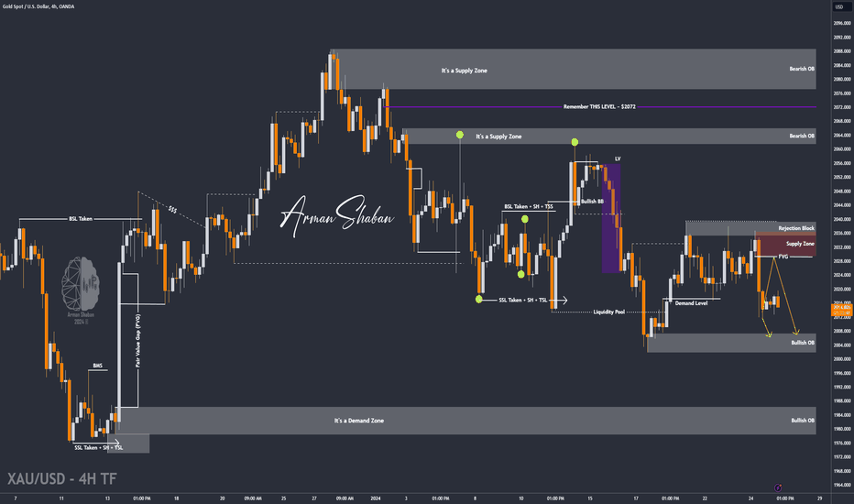Image resolution: width=854 pixels, height=504 pixels.
Task: Click the purple lightning event icon
Action: (778, 488)
